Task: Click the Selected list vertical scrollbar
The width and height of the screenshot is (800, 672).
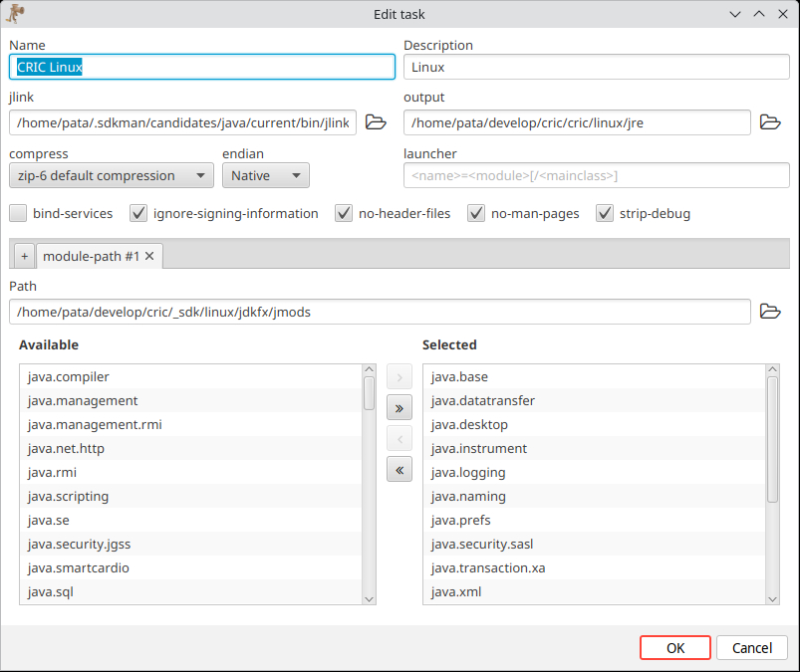Action: pyautogui.click(x=772, y=438)
